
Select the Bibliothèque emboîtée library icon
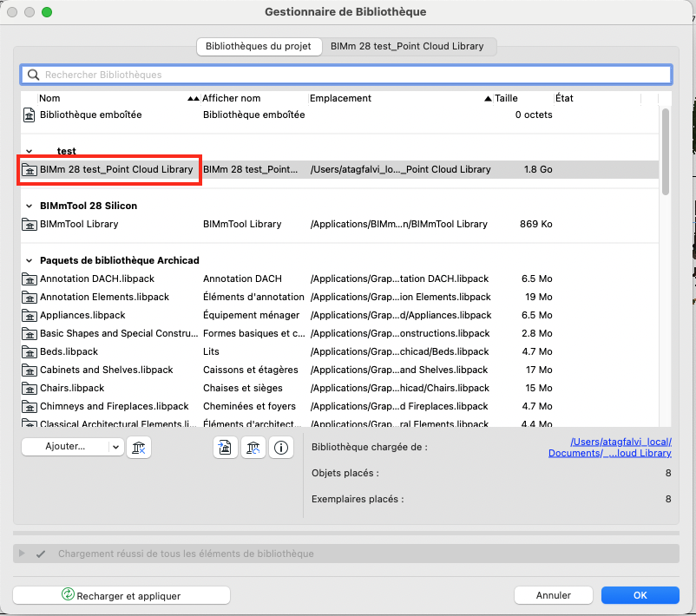30,115
